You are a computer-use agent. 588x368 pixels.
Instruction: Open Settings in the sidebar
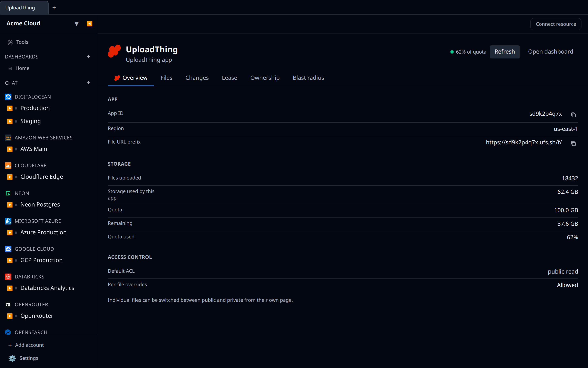click(x=29, y=358)
